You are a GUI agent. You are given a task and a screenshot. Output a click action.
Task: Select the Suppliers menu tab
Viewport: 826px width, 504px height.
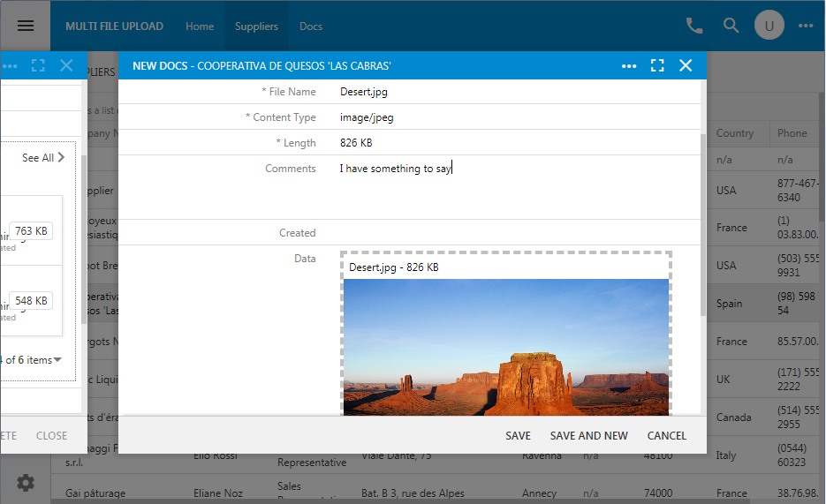pos(256,26)
